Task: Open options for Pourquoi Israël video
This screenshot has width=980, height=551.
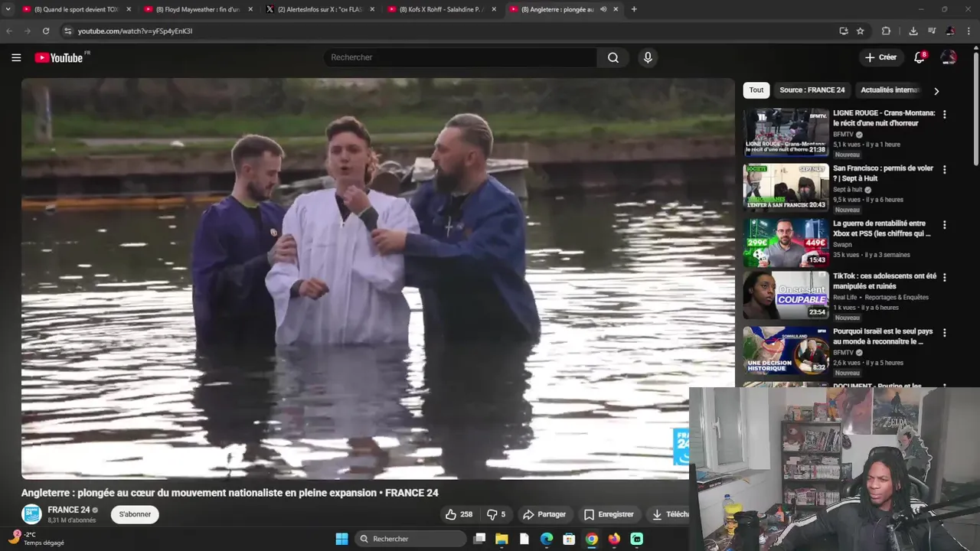Action: pyautogui.click(x=944, y=333)
